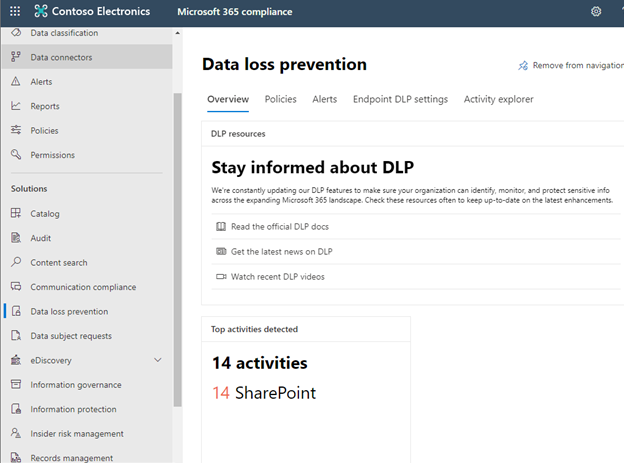Viewport: 624px width, 463px height.
Task: Open the settings gear icon
Action: click(596, 12)
